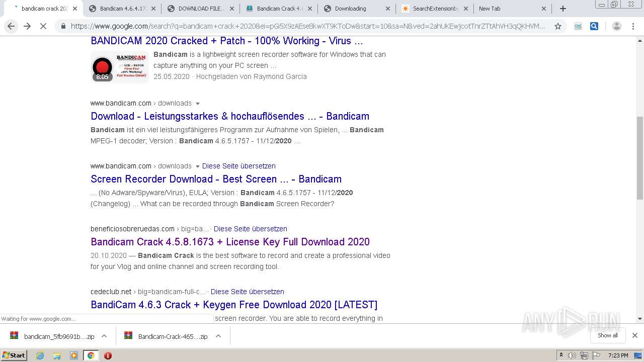The image size is (644, 362).
Task: Open a new browser tab
Action: click(x=563, y=9)
